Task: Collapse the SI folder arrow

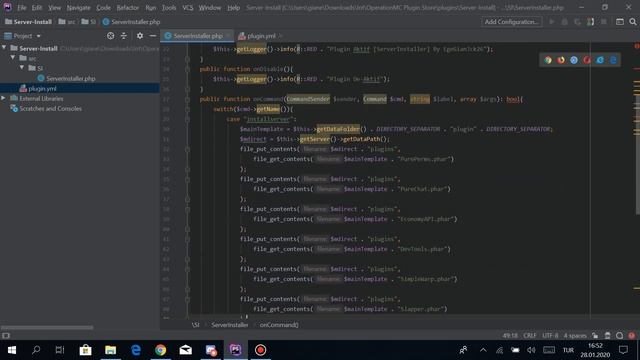Action: pyautogui.click(x=22, y=68)
